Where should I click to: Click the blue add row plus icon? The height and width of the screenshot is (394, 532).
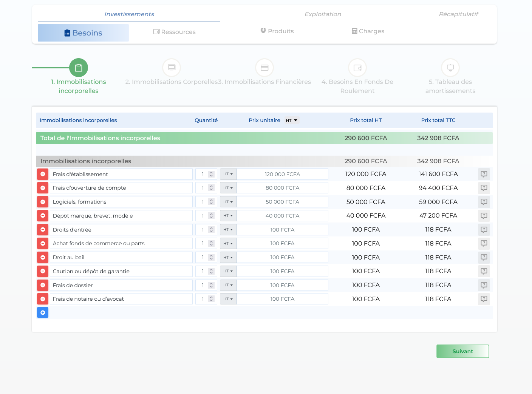[43, 312]
